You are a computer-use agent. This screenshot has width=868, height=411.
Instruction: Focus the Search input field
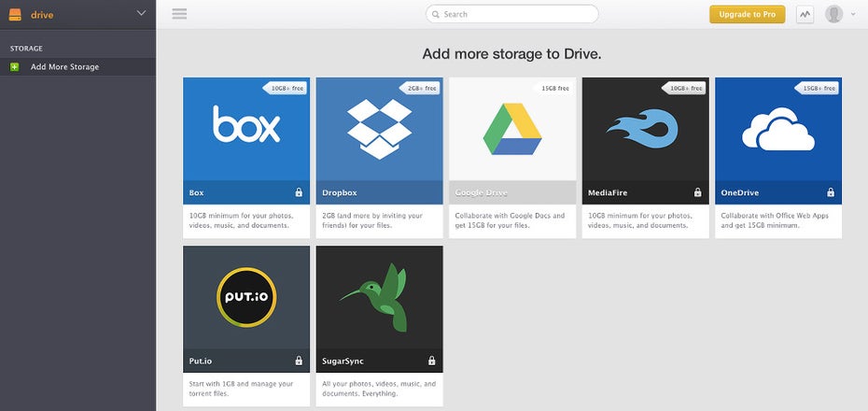(x=512, y=14)
